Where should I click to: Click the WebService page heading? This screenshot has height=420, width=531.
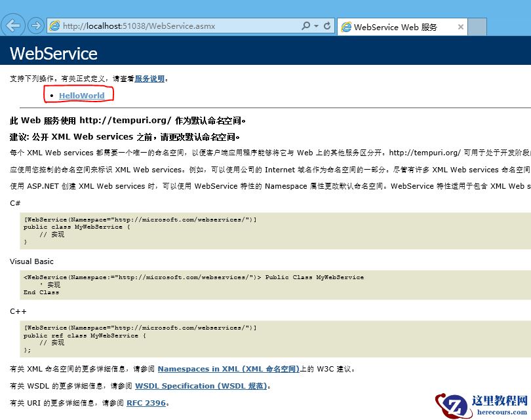54,54
